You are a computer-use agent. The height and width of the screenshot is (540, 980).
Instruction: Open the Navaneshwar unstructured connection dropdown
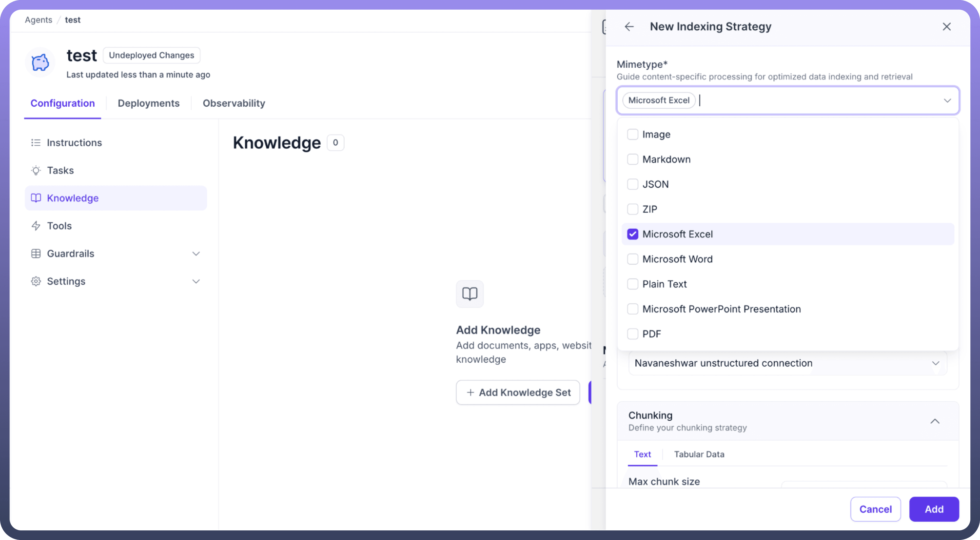tap(787, 363)
